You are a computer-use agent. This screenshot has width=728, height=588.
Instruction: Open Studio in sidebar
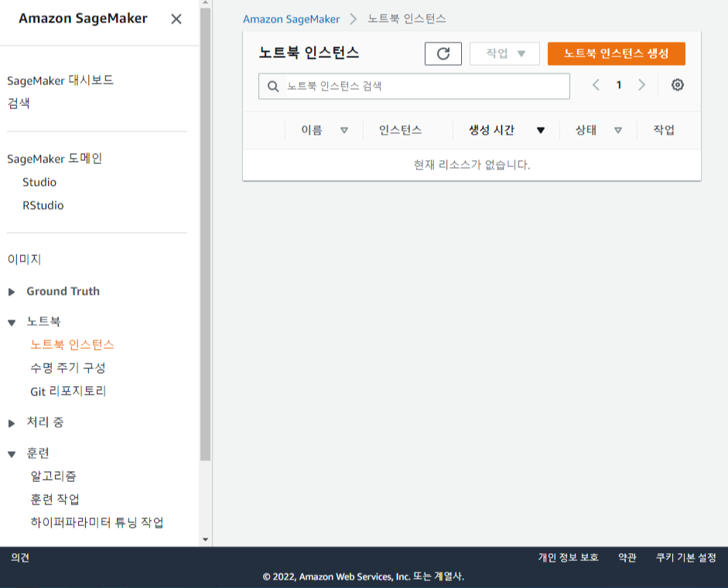pyautogui.click(x=39, y=182)
